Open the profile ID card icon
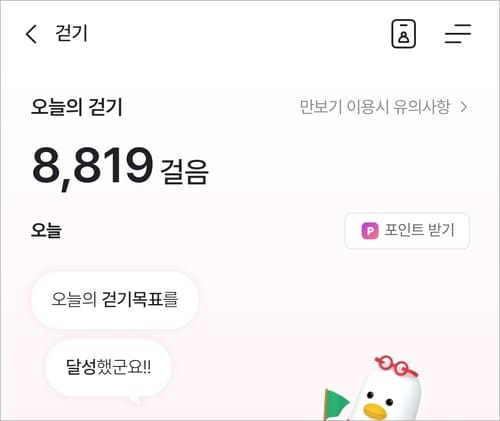Screen dimensions: 500x421 tap(403, 34)
